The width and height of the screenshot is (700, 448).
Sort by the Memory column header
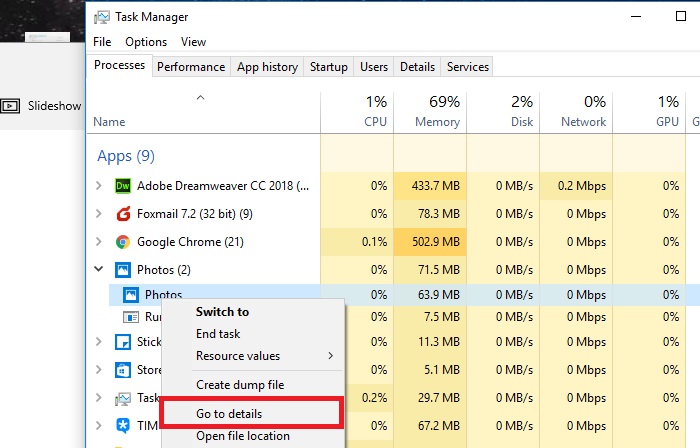pos(430,112)
